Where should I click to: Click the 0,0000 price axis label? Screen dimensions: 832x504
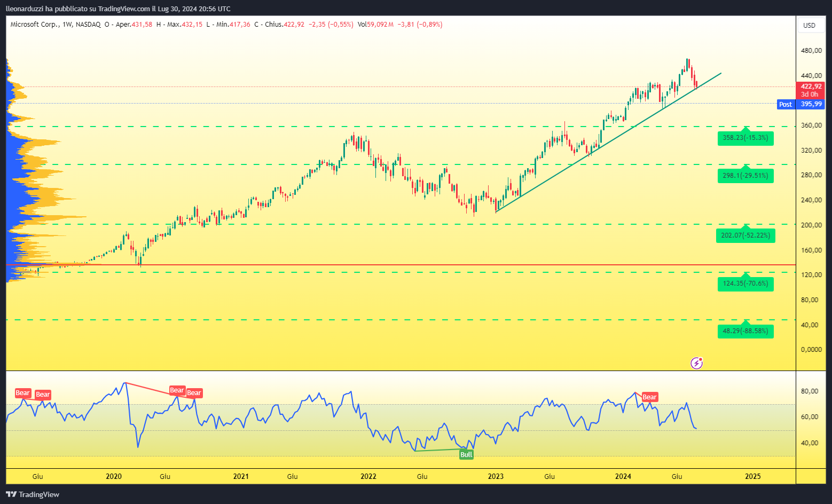coord(811,349)
